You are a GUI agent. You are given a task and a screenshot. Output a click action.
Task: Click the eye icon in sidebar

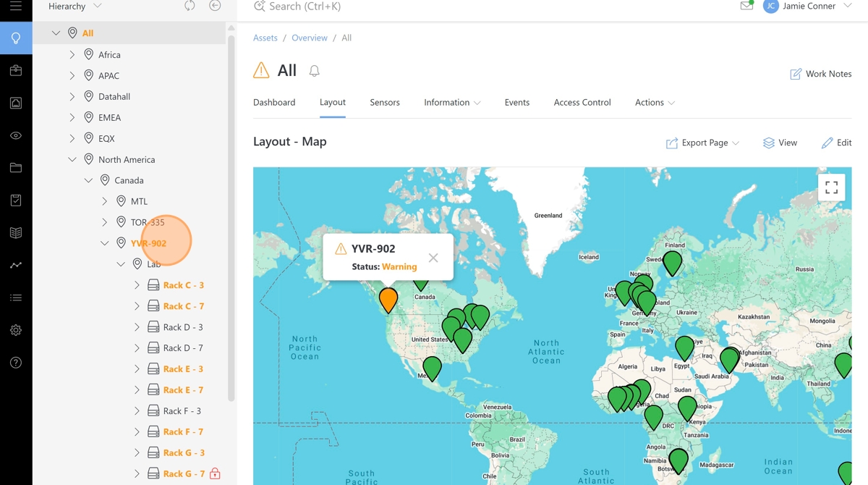point(16,135)
